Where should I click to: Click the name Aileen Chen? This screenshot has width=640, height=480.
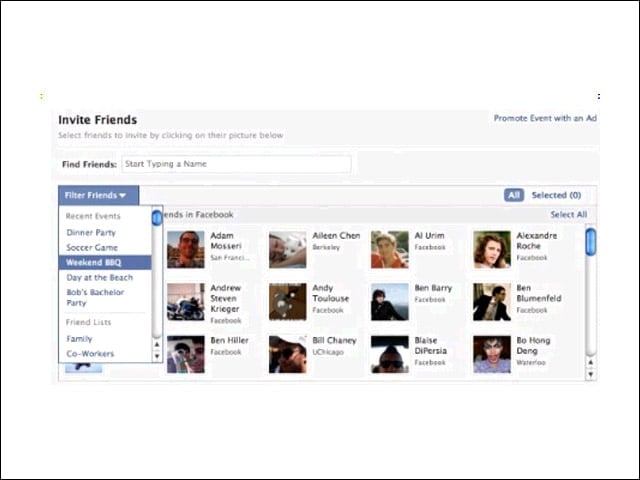coord(336,236)
